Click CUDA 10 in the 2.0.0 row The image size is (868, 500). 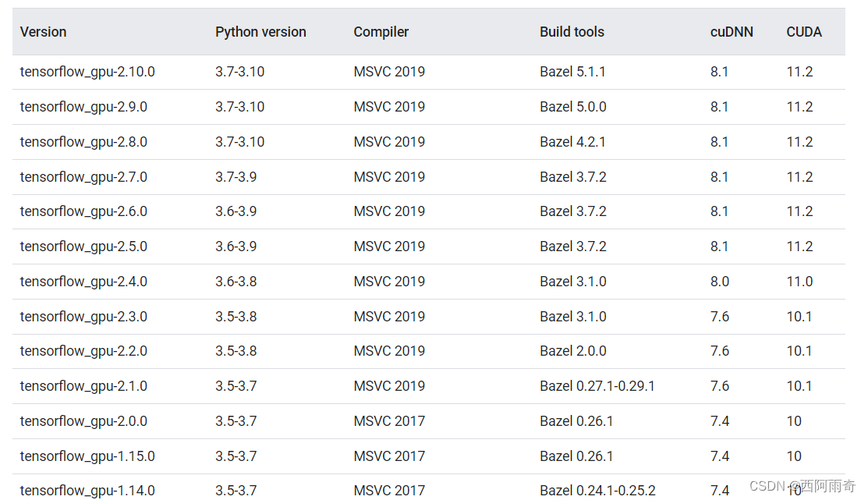point(794,421)
